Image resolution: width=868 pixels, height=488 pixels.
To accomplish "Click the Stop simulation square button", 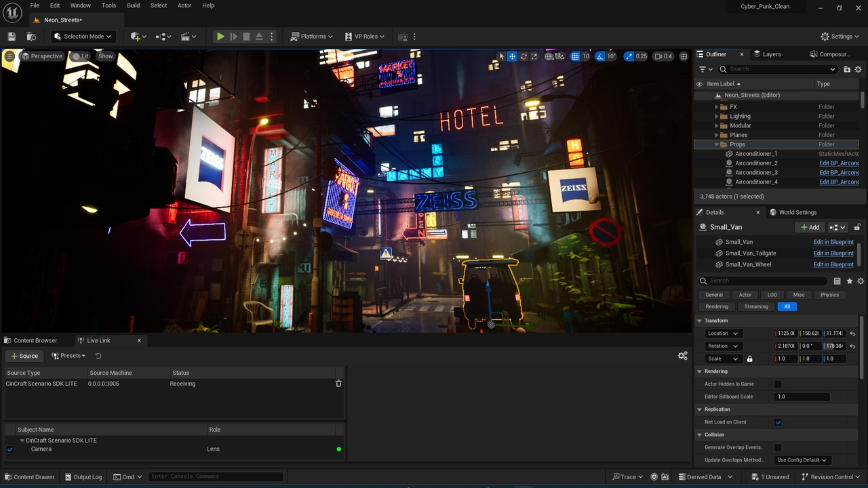I will click(x=246, y=37).
